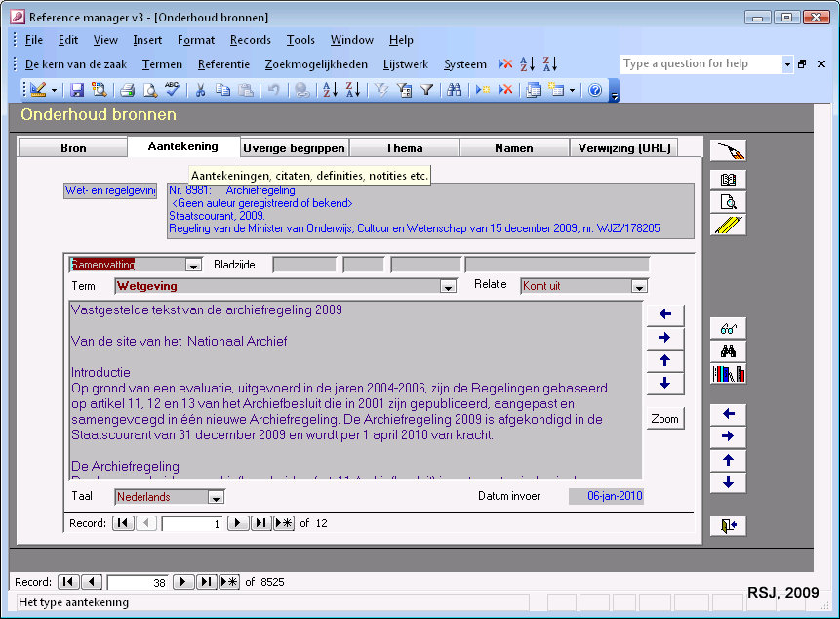Open the Term dropdown showing Wetgeving

pyautogui.click(x=448, y=287)
